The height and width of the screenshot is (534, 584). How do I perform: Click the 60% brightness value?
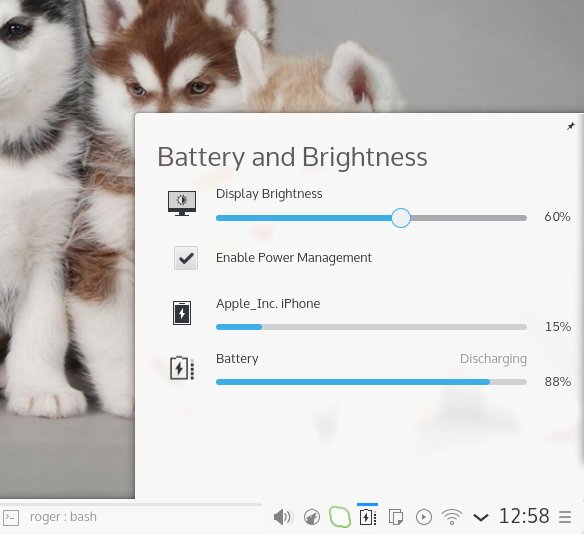click(557, 217)
